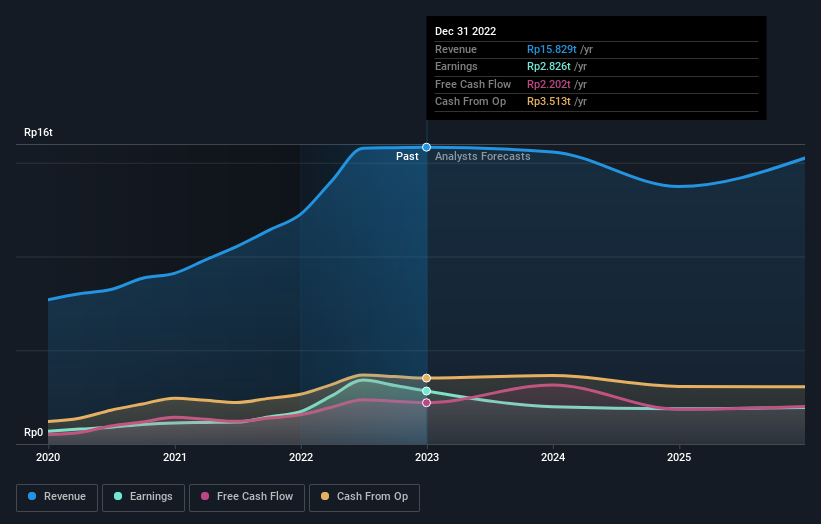821x524 pixels.
Task: Toggle the Earnings legend series
Action: 143,497
